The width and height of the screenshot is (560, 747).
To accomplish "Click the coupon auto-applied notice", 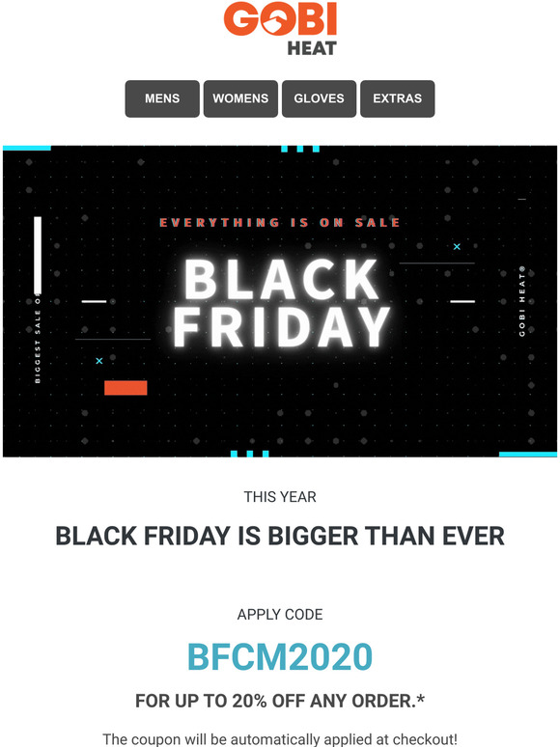I will (x=280, y=739).
